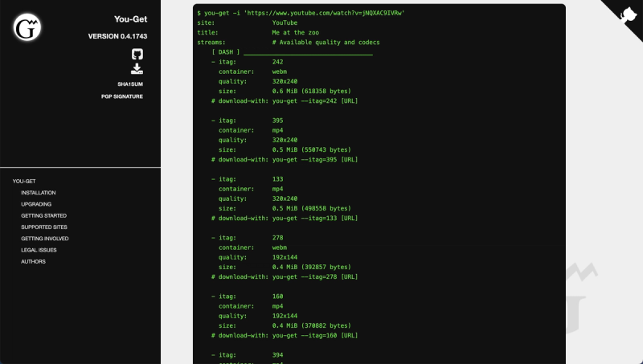643x364 pixels.
Task: Click the itag value 133
Action: [277, 179]
